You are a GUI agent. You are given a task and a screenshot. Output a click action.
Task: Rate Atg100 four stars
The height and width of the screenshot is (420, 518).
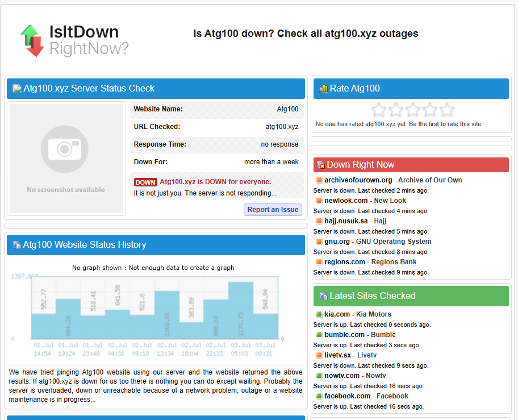tap(430, 110)
